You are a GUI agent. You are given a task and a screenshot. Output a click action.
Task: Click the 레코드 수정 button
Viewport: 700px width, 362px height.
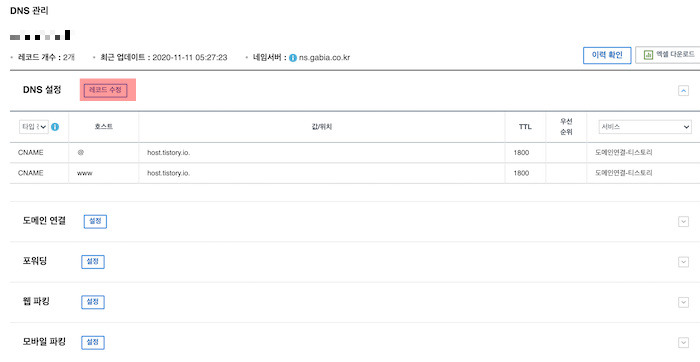click(105, 90)
